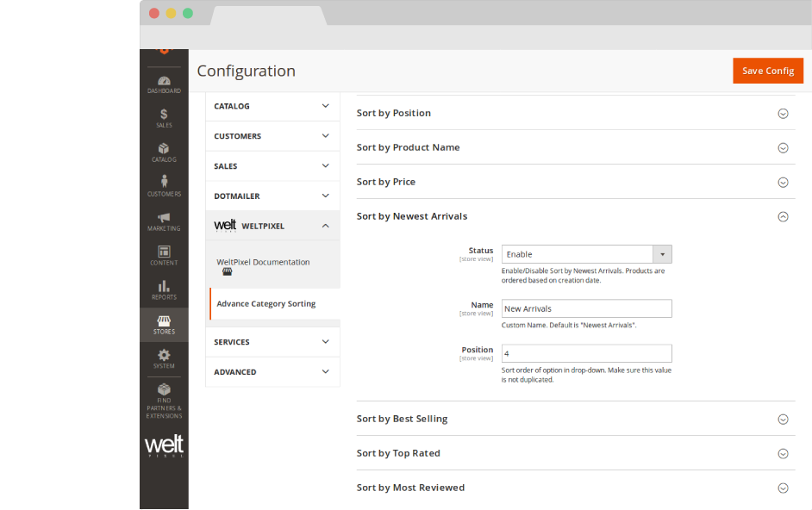Viewport: 812px width, 510px height.
Task: Open WeltPixel Documentation menu item
Action: pos(263,262)
